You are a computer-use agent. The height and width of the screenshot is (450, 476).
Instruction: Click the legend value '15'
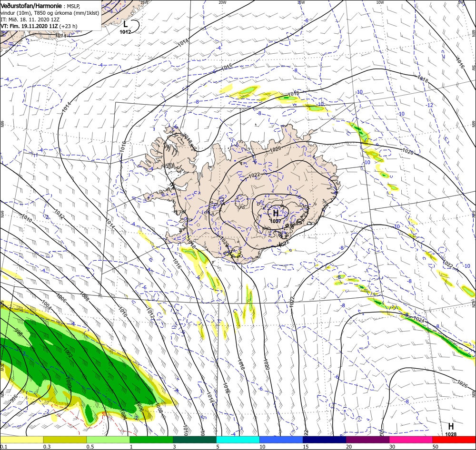[x=306, y=447]
